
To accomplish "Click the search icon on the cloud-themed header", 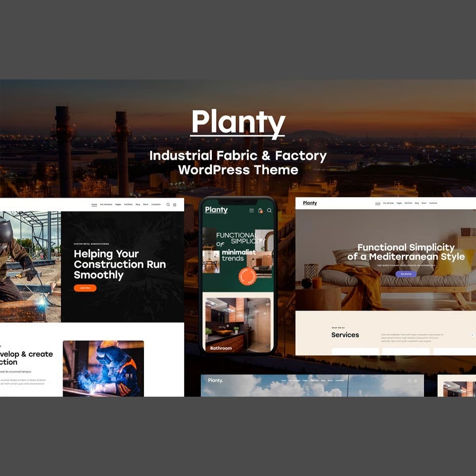I will coord(409,381).
